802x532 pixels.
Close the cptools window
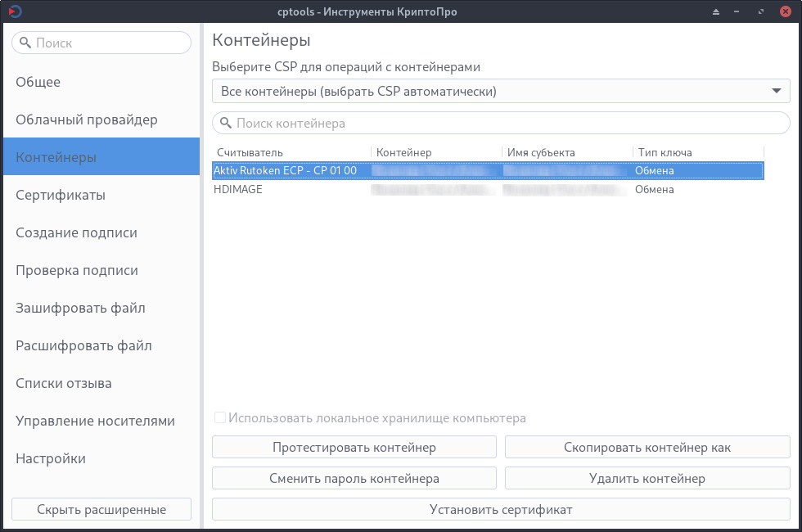pyautogui.click(x=786, y=11)
